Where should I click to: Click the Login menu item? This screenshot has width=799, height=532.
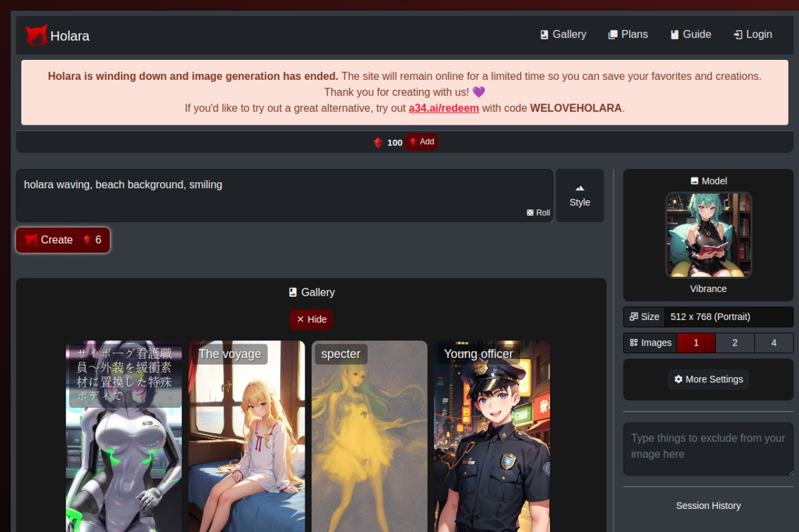point(753,34)
